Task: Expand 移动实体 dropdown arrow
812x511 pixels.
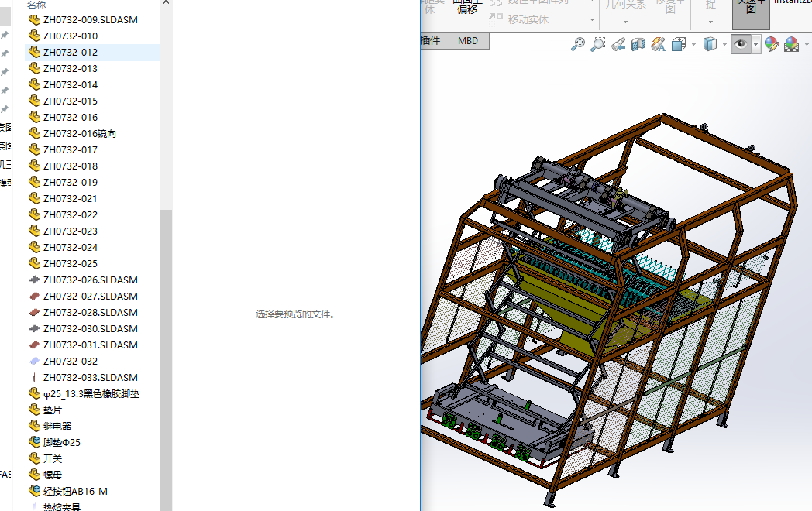Action: click(x=593, y=19)
